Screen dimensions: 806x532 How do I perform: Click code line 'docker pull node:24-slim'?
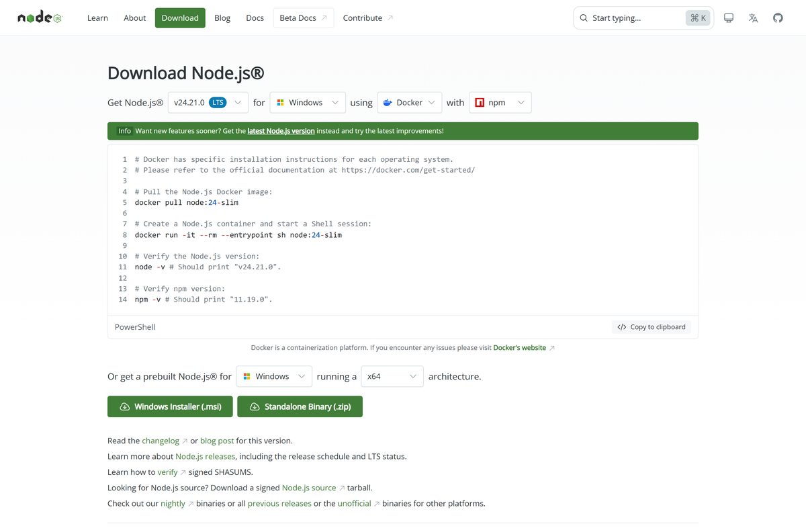187,202
